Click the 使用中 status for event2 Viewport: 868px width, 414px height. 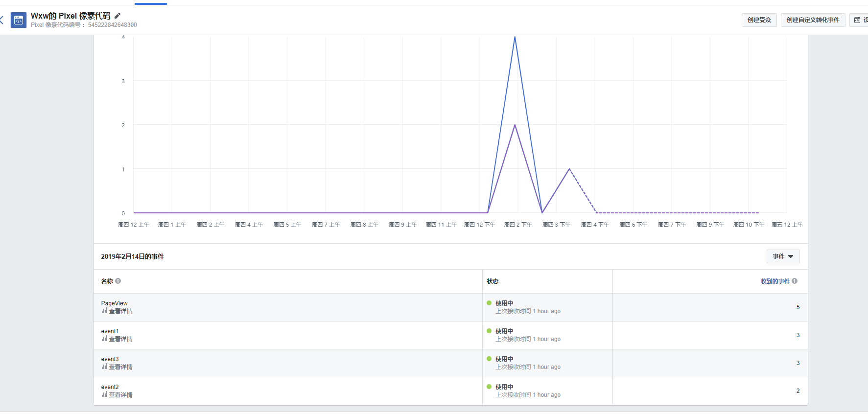tap(504, 387)
